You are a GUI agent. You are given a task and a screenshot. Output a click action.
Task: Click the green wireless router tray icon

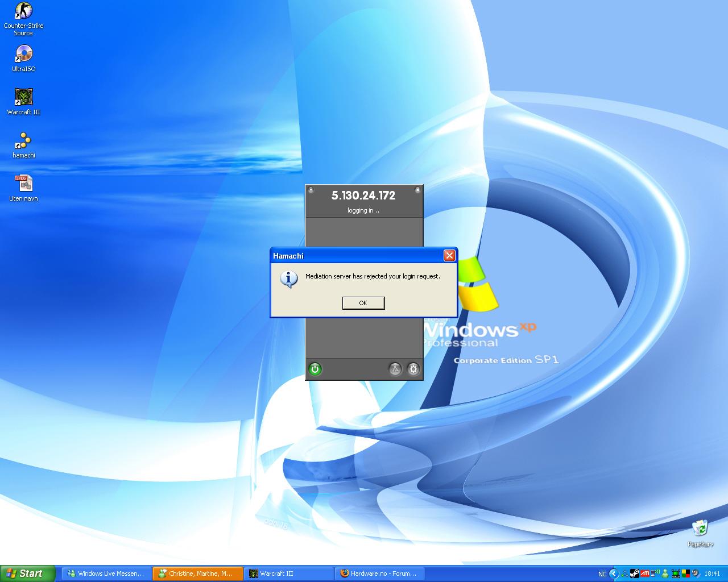tap(676, 573)
